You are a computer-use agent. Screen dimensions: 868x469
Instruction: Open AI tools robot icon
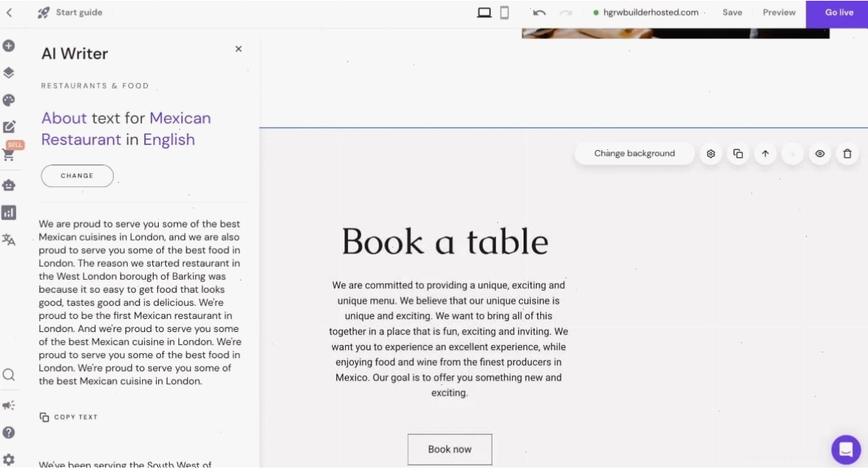(9, 186)
